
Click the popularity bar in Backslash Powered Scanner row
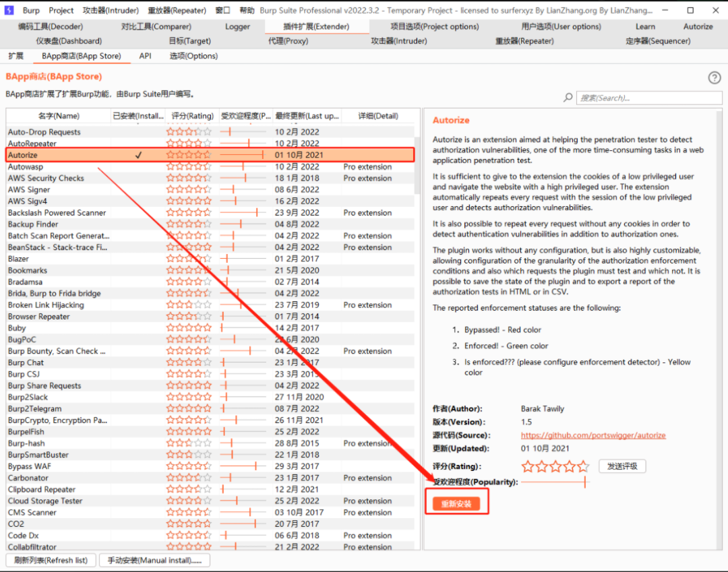click(243, 212)
